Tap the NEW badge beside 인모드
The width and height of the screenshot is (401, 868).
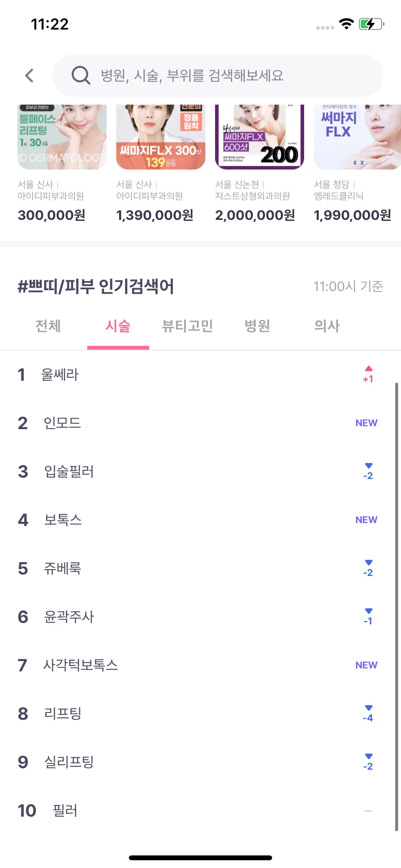click(366, 423)
